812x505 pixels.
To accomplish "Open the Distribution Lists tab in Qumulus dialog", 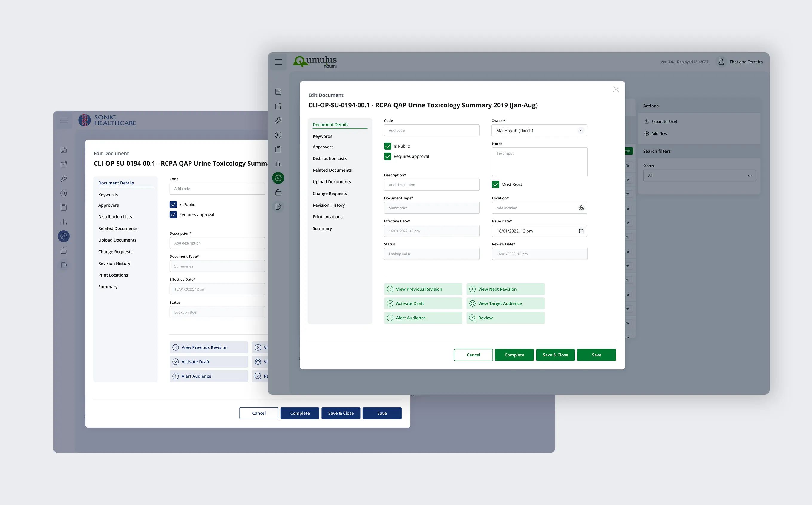I will click(x=330, y=158).
